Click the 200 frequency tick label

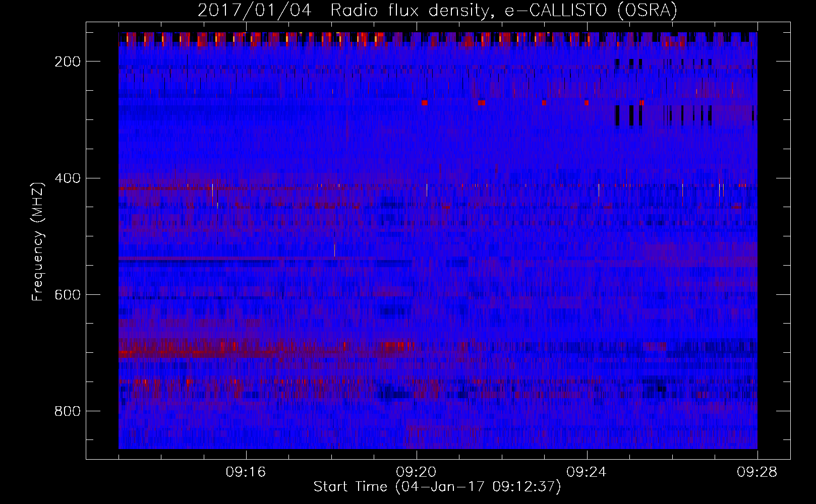tap(68, 61)
